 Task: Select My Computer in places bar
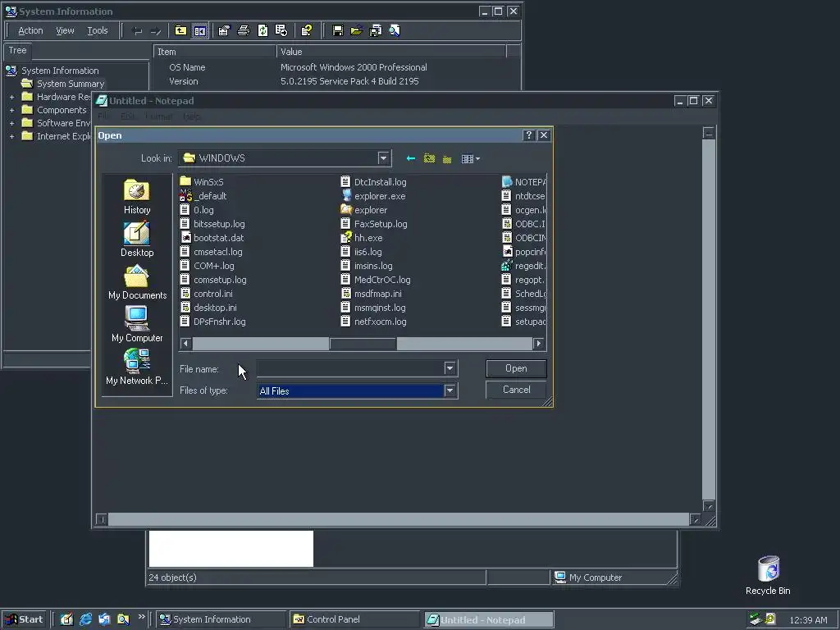(137, 325)
